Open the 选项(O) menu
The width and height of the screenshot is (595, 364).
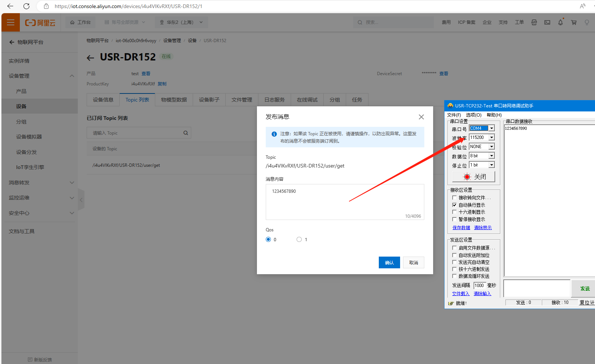click(474, 115)
